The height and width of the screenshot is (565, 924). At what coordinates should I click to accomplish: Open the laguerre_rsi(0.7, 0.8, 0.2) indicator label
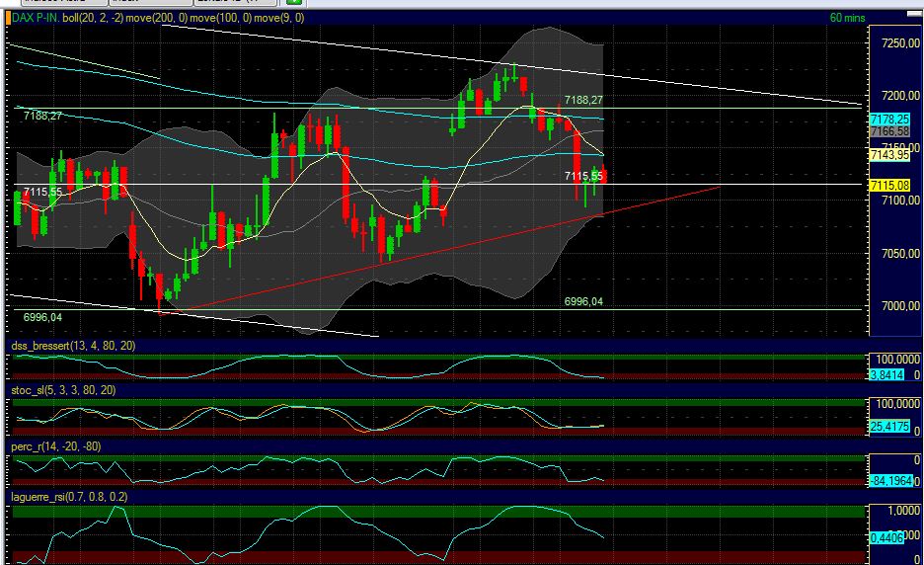coord(69,497)
